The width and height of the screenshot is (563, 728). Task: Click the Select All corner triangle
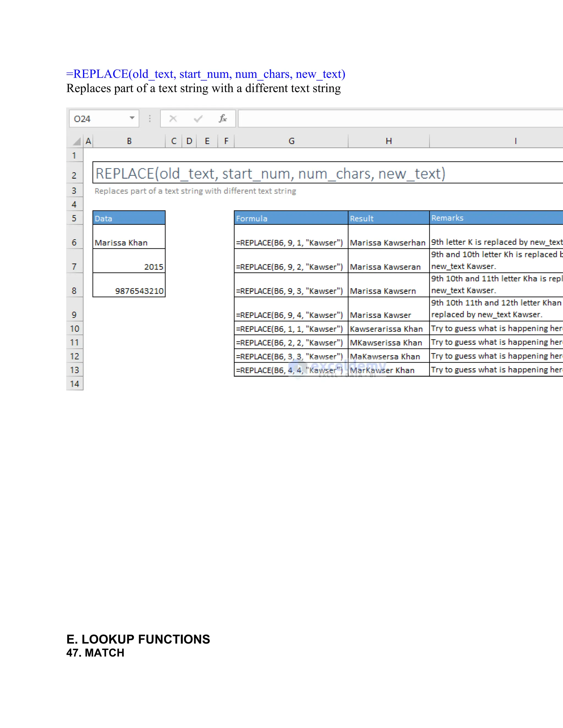pos(77,141)
